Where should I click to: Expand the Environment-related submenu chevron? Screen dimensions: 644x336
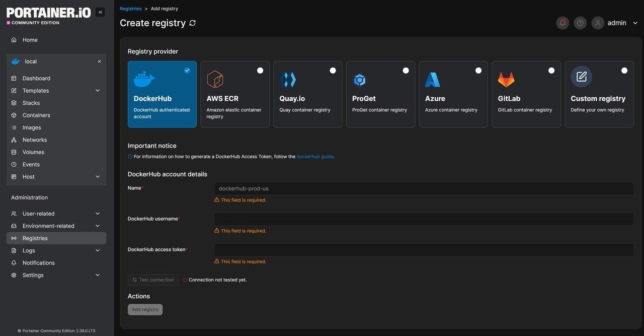click(x=98, y=226)
